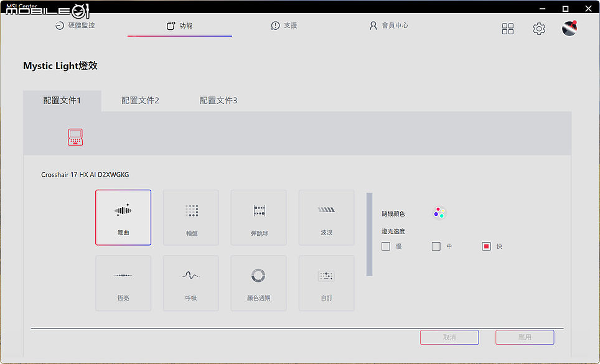Image resolution: width=600 pixels, height=364 pixels.
Task: Go to the 支援 tab
Action: [x=284, y=26]
